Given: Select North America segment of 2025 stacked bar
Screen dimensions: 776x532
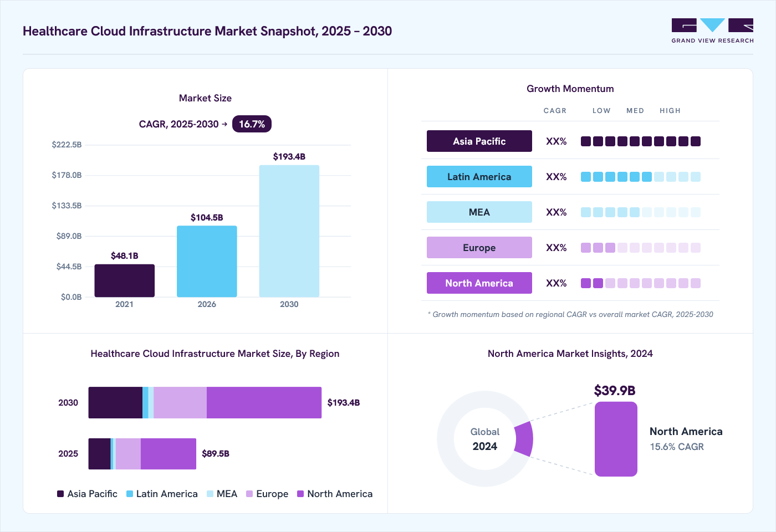Looking at the screenshot, I should pyautogui.click(x=169, y=454).
